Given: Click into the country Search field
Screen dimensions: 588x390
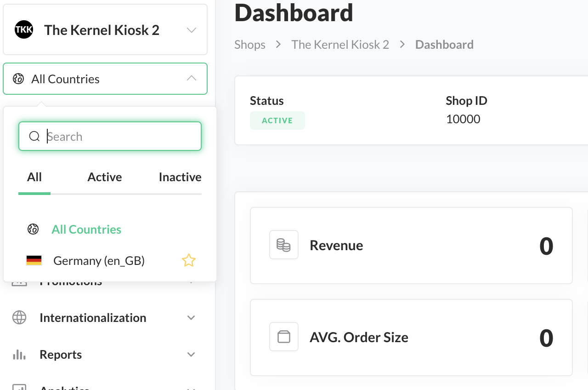Looking at the screenshot, I should coord(119,136).
